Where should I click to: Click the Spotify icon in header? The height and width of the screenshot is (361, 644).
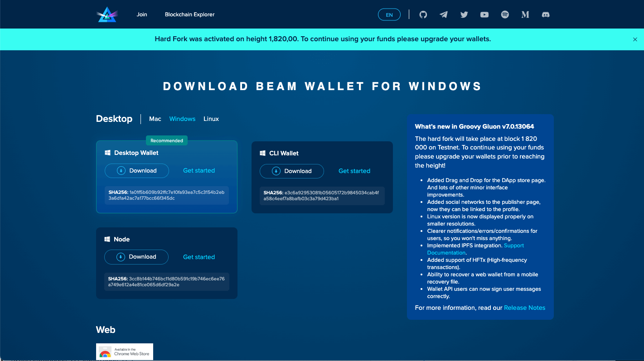pos(505,14)
